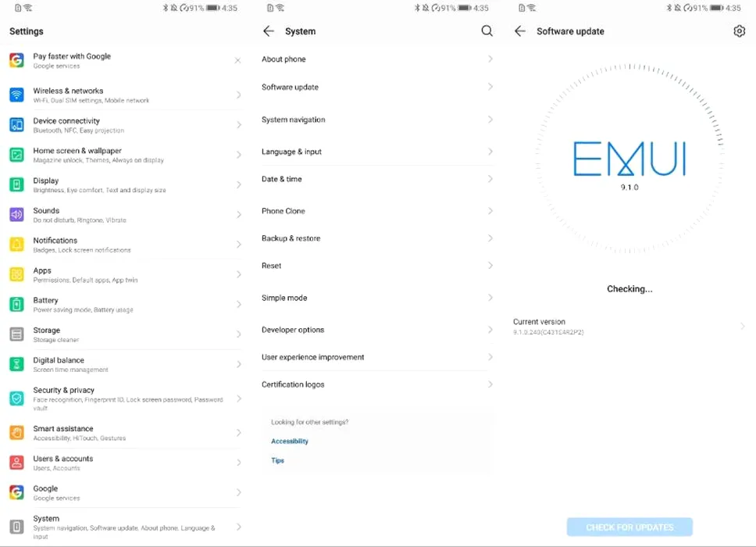Tap the Battery settings icon
Image resolution: width=756 pixels, height=547 pixels.
tap(17, 305)
